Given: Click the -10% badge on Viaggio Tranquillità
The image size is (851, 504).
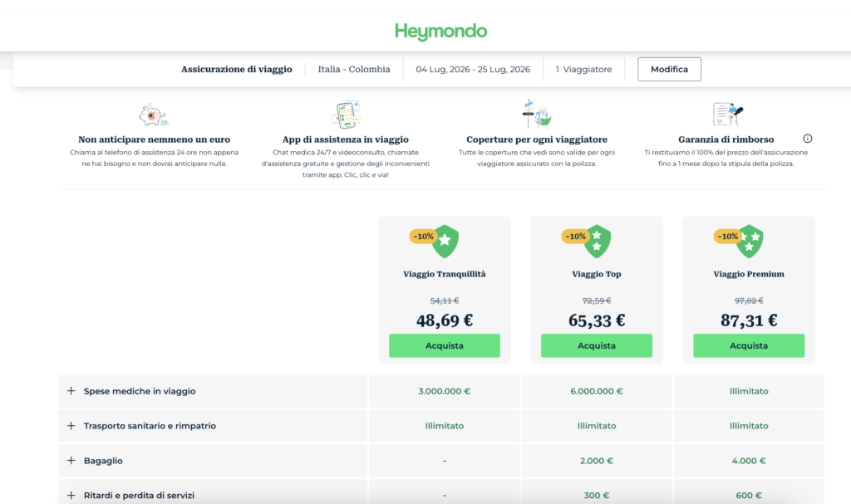Looking at the screenshot, I should tap(423, 237).
